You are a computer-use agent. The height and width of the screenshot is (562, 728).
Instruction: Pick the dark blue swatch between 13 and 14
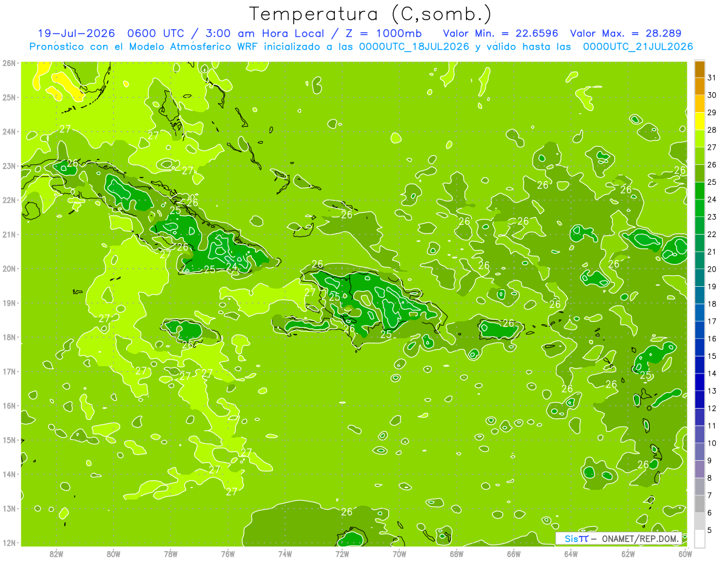[x=699, y=382]
